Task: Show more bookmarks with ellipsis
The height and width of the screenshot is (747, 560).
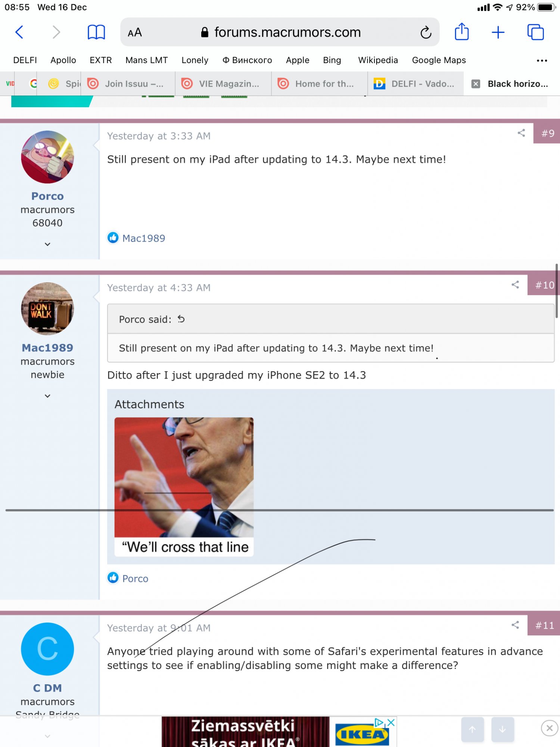Action: [x=542, y=60]
